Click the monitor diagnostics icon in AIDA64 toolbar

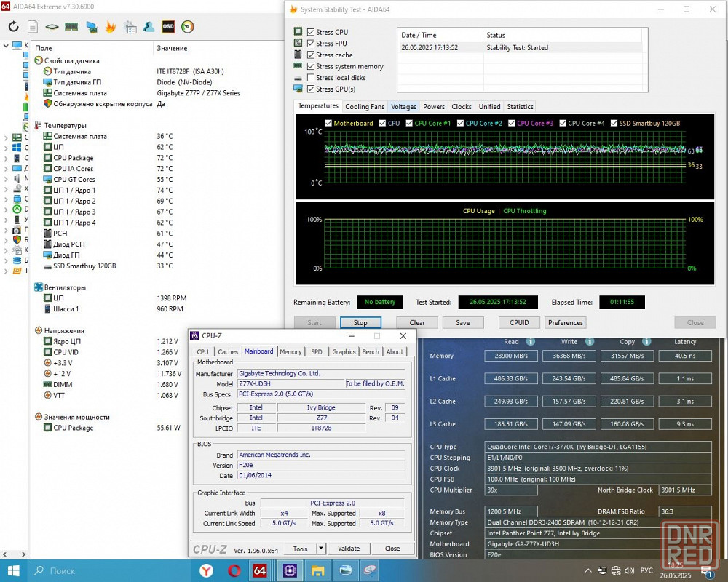92,27
